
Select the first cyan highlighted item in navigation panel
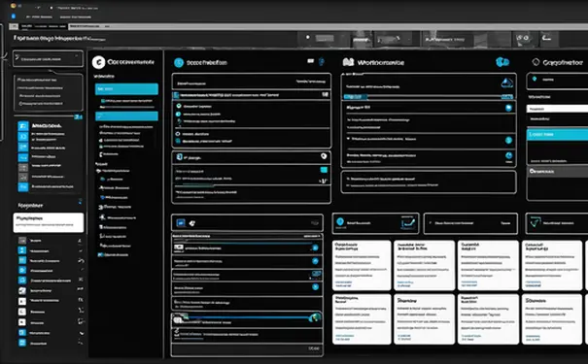pos(126,88)
